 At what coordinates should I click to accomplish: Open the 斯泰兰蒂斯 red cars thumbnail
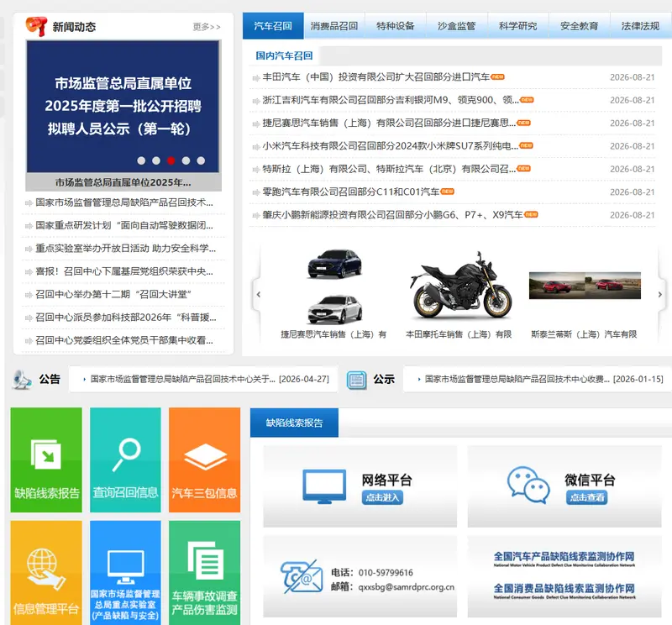pos(585,285)
